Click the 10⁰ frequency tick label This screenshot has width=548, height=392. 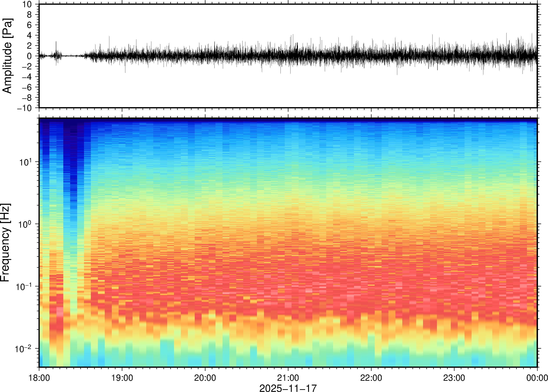coord(25,224)
